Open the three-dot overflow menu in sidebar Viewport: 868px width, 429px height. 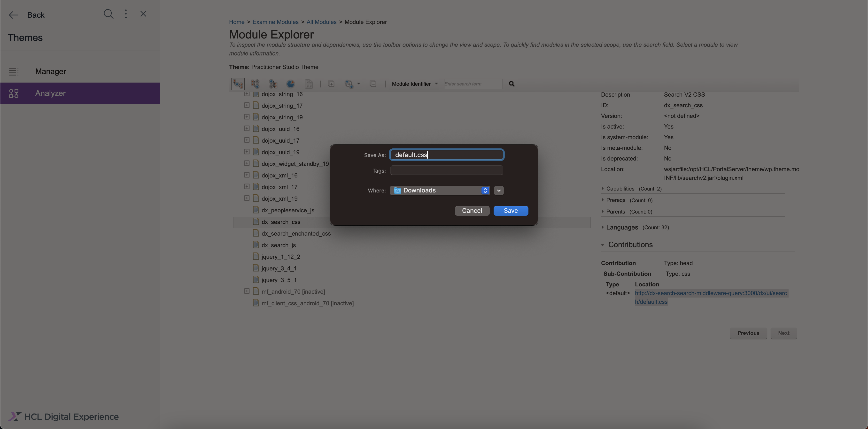pos(126,14)
